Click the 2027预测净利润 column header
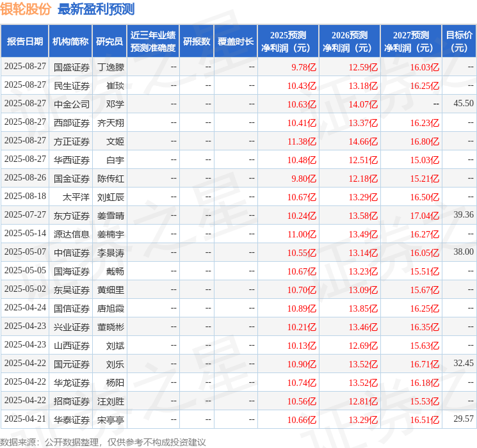Screen dimensions: 477x448 tap(411, 42)
